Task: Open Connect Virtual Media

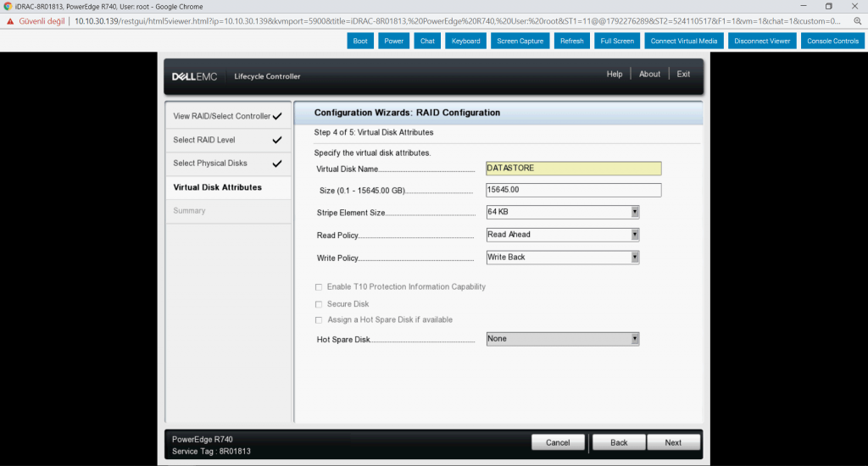Action: click(682, 41)
